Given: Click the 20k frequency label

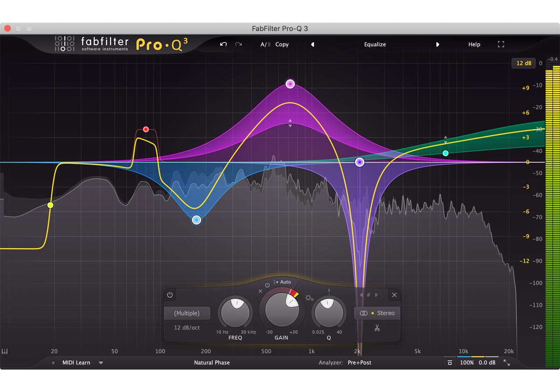Looking at the screenshot, I should coord(509,351).
